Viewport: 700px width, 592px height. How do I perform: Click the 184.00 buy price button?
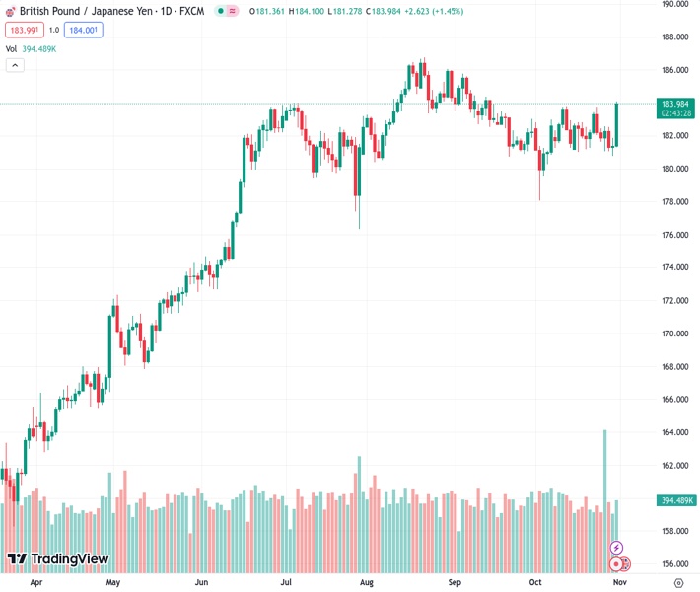pyautogui.click(x=84, y=30)
